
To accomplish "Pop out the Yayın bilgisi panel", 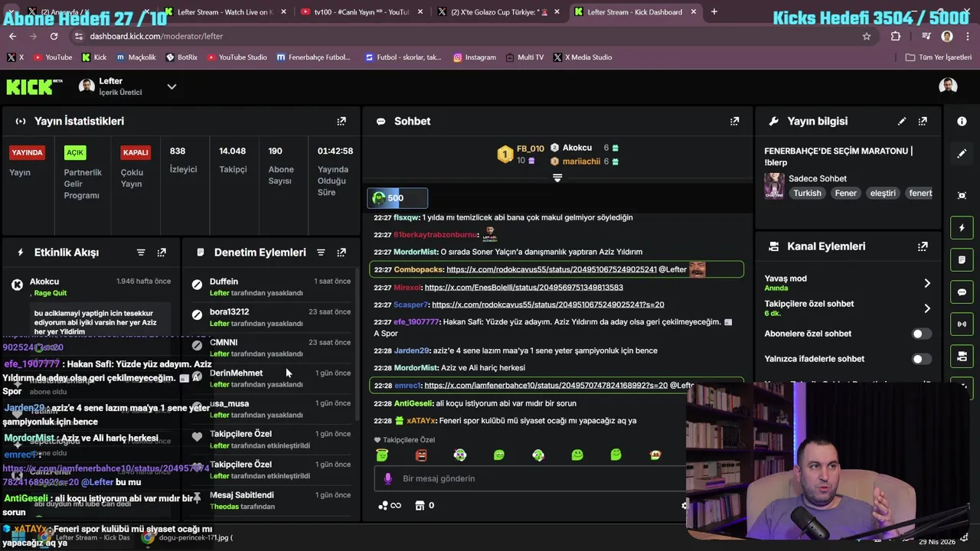I will point(923,121).
